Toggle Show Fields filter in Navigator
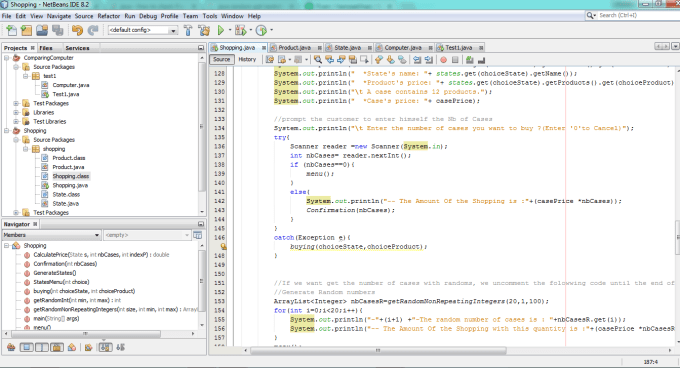The width and height of the screenshot is (680, 368). coord(26,347)
